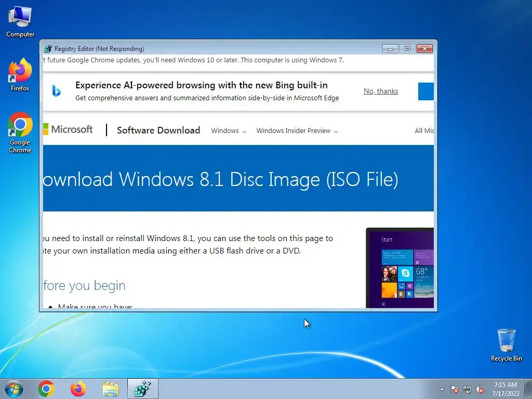Show hidden system tray icons arrow

442,389
